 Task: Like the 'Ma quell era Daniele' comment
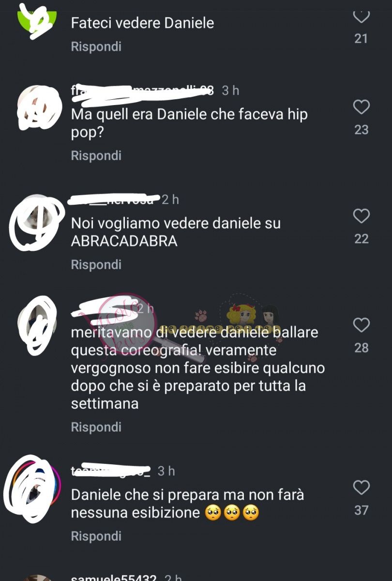click(361, 107)
